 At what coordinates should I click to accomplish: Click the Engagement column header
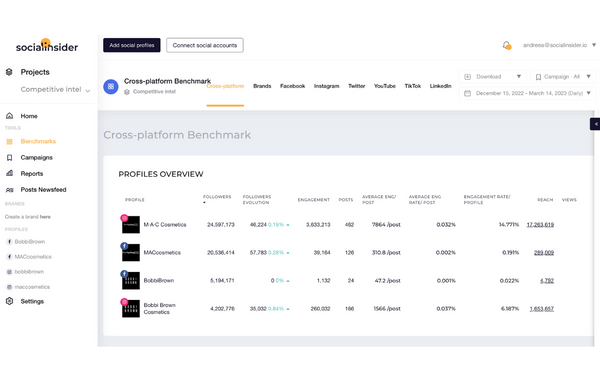(313, 200)
